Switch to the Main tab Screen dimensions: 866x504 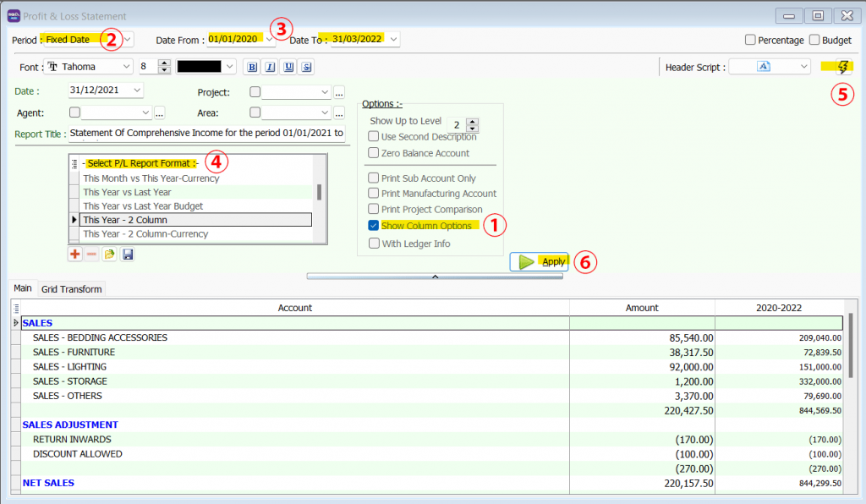pos(23,288)
